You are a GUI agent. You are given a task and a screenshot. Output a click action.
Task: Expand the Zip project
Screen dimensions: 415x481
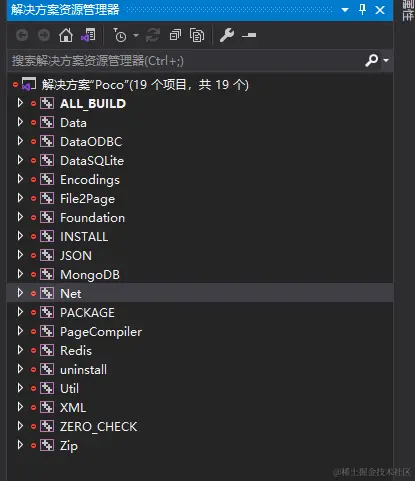pos(20,445)
